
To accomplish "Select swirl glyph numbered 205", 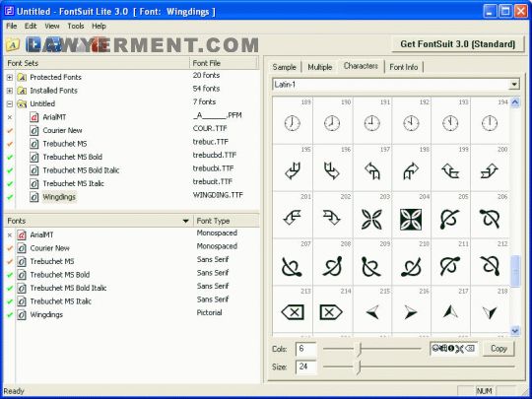I will point(450,219).
